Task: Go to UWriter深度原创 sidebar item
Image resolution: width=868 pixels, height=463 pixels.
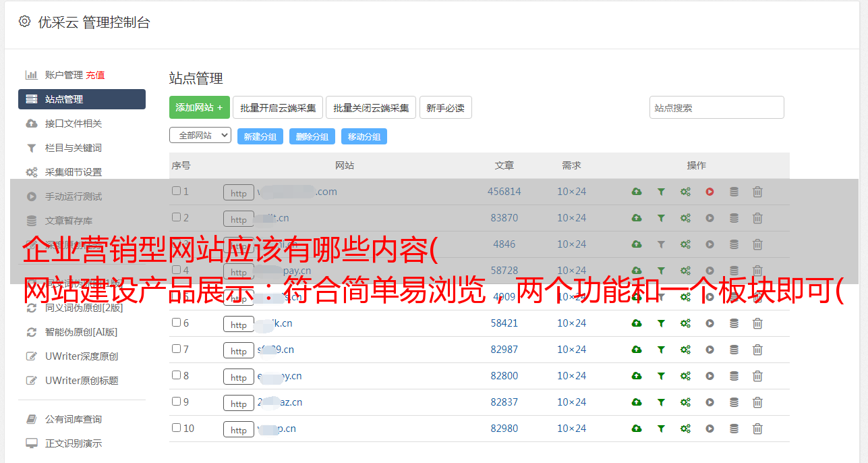Action: 81,356
